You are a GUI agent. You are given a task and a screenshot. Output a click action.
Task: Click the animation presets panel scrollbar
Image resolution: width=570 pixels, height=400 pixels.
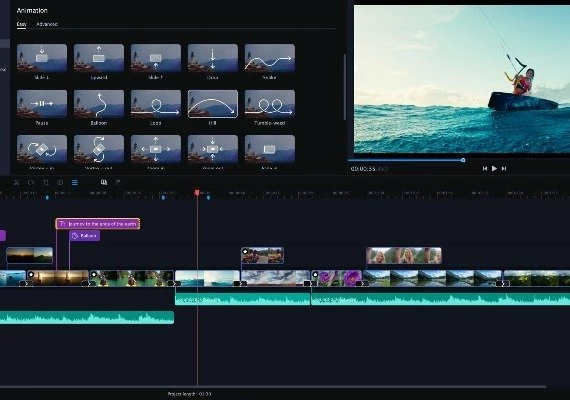point(345,87)
